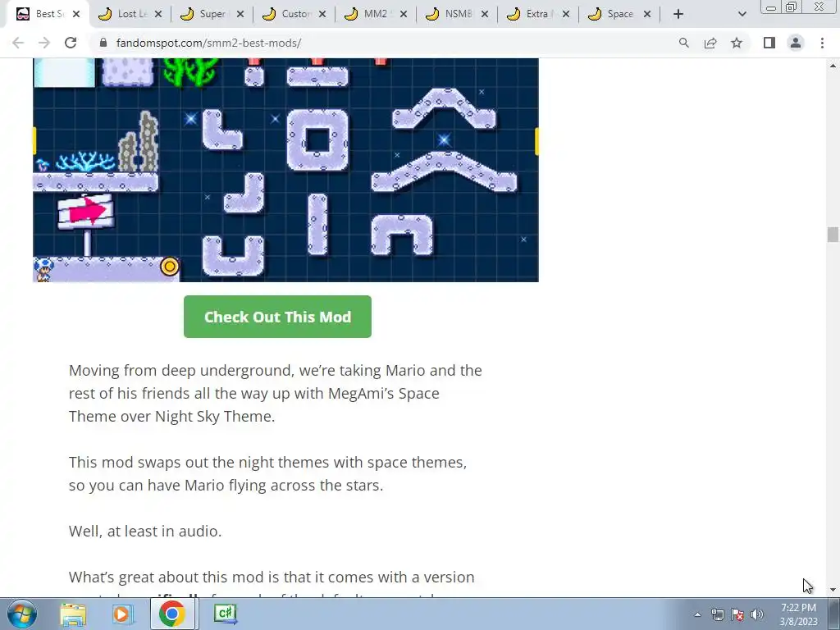Screen dimensions: 840x630
Task: Close the Super tab
Action: tap(240, 14)
